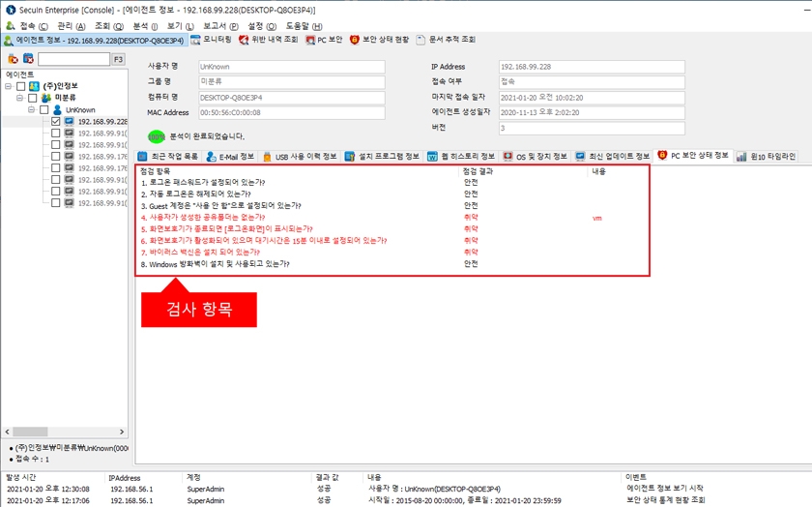The image size is (812, 507).
Task: Click the tree scrollbar right arrow
Action: [x=122, y=432]
